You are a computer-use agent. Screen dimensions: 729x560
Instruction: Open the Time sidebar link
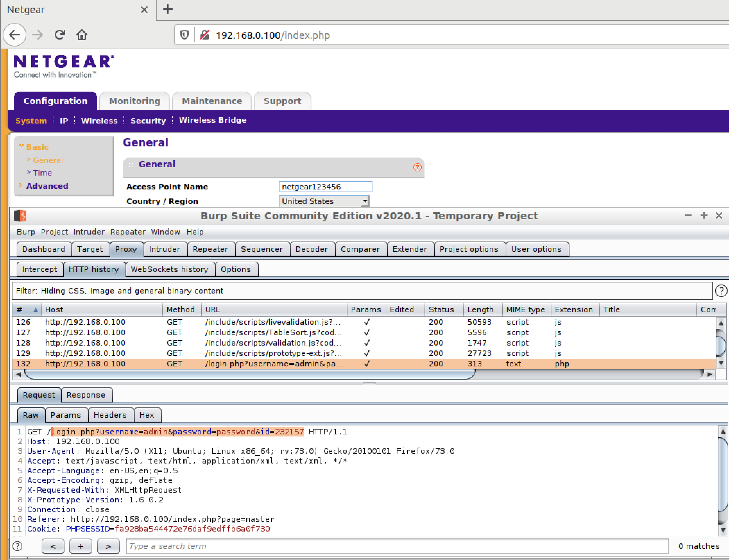coord(42,173)
